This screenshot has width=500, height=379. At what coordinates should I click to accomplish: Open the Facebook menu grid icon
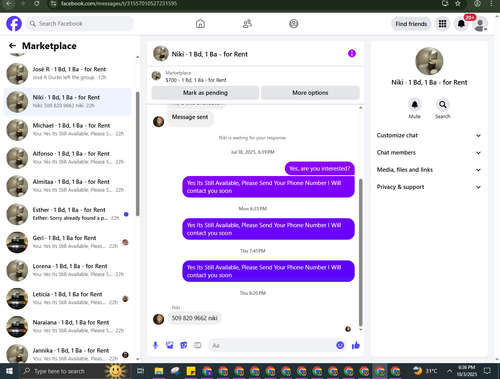point(442,24)
